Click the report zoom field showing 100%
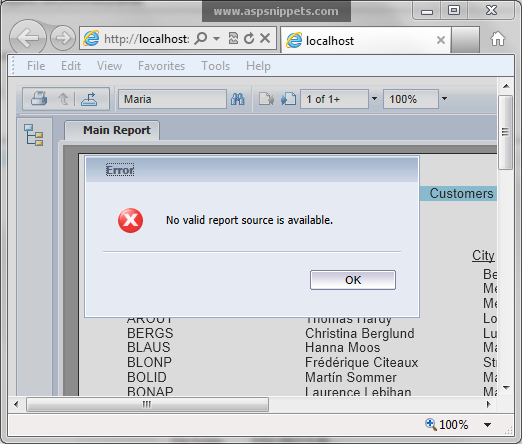 tap(411, 99)
